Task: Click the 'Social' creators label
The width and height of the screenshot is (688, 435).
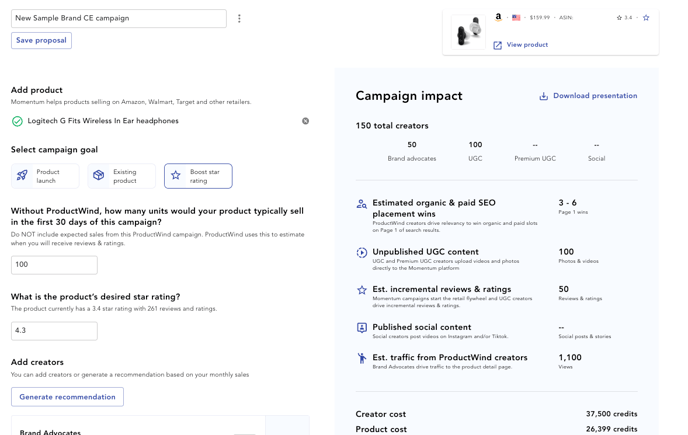Action: point(596,158)
